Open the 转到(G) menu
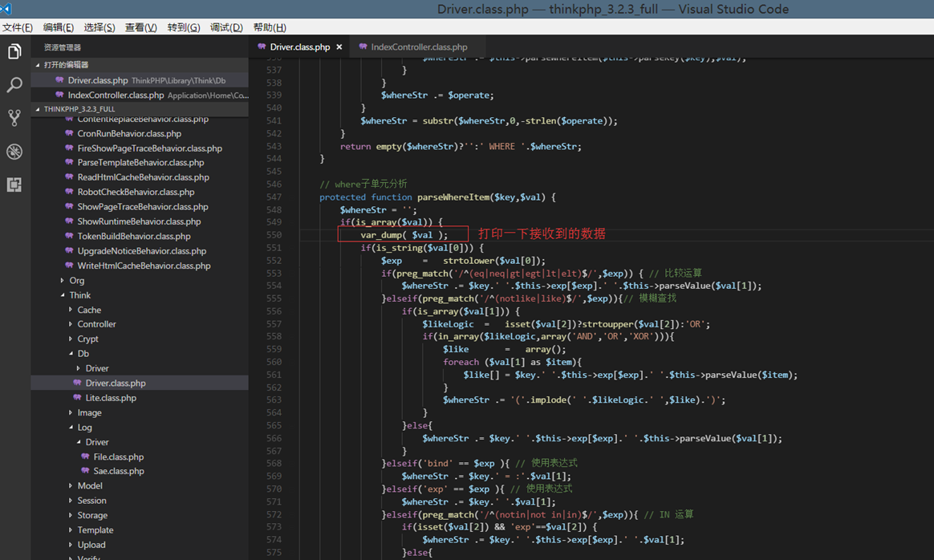Viewport: 934px width, 560px height. [x=184, y=27]
